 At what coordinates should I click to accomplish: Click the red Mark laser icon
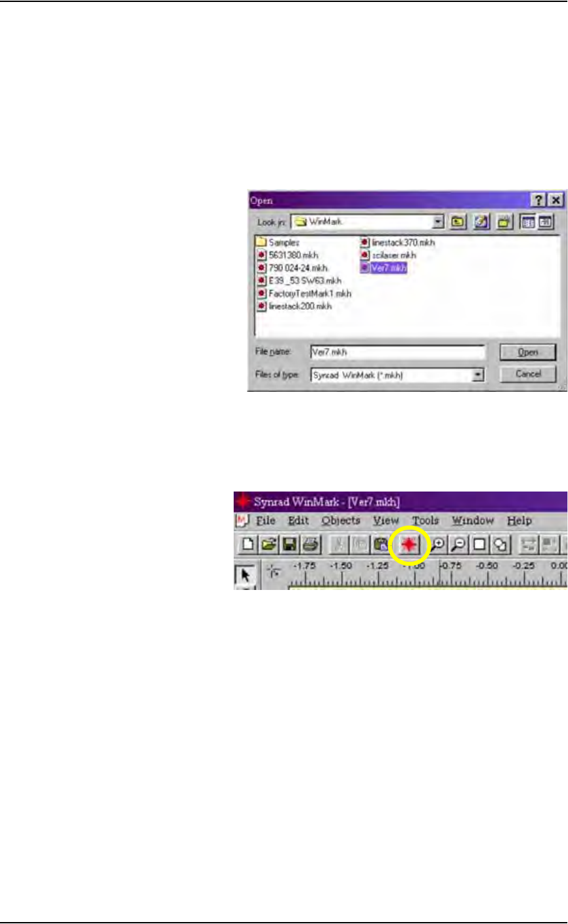click(408, 545)
